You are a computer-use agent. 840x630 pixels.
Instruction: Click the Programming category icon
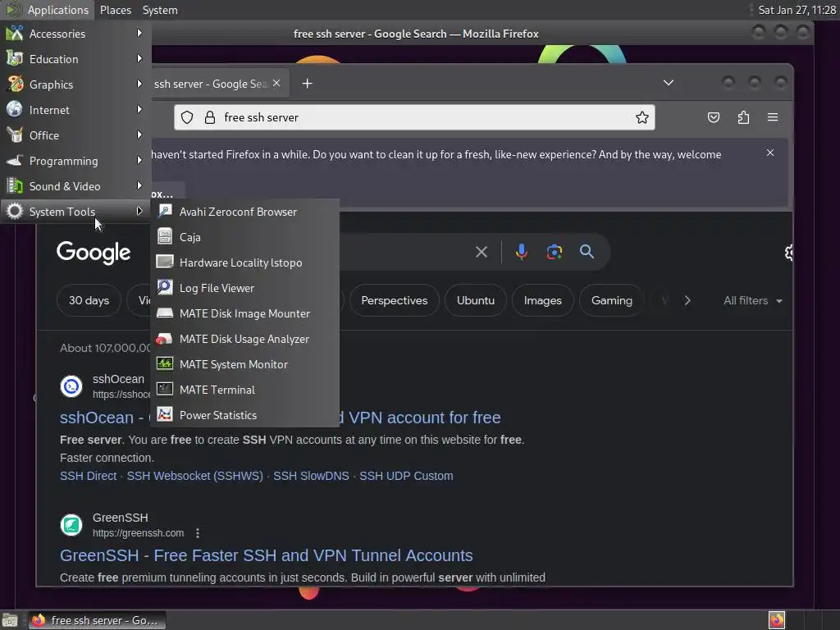(15, 160)
